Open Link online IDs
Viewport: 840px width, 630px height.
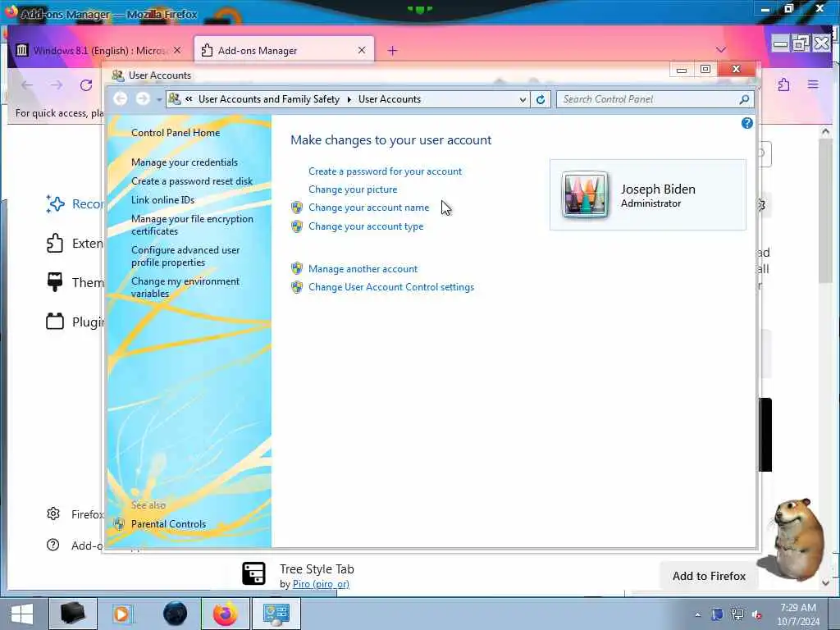(x=163, y=200)
